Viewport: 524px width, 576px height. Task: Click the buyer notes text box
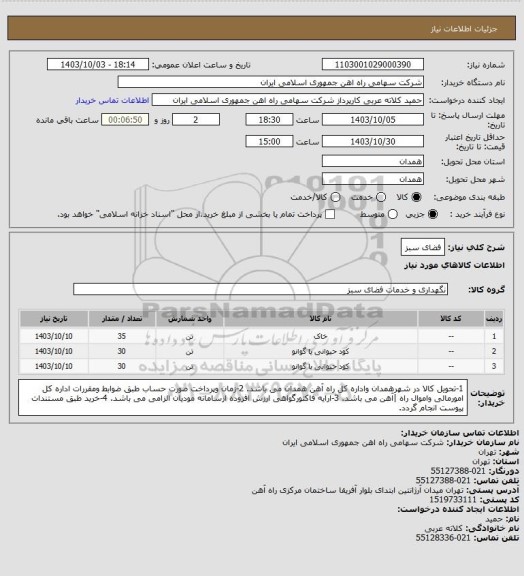[243, 398]
